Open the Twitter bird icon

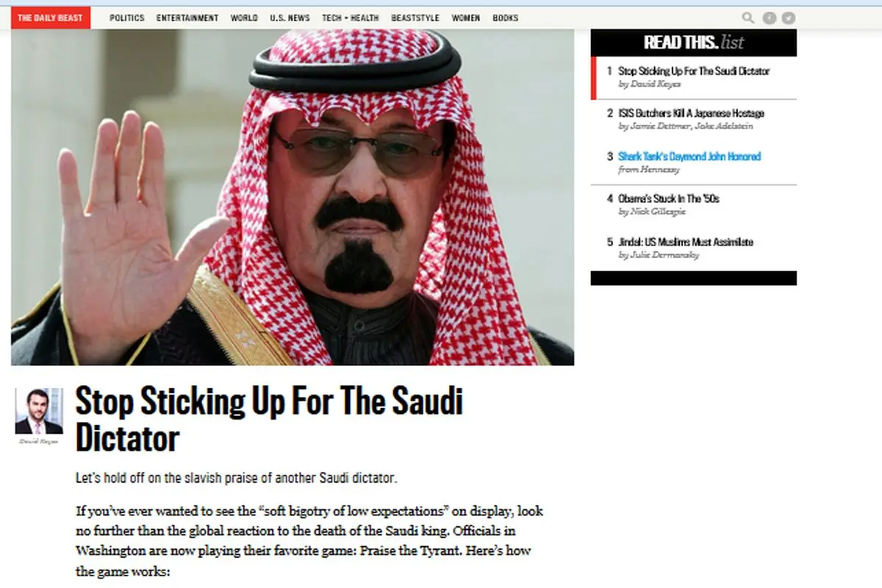(789, 18)
